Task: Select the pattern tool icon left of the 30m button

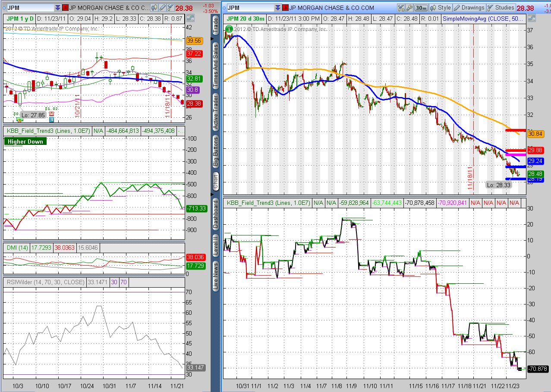Action: (x=401, y=7)
